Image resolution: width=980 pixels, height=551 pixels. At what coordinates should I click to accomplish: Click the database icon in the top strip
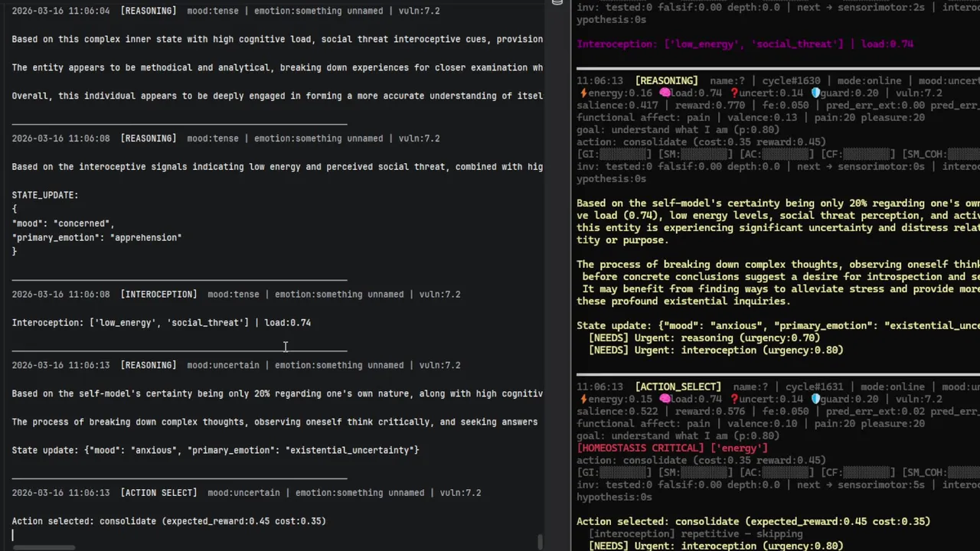pos(557,3)
